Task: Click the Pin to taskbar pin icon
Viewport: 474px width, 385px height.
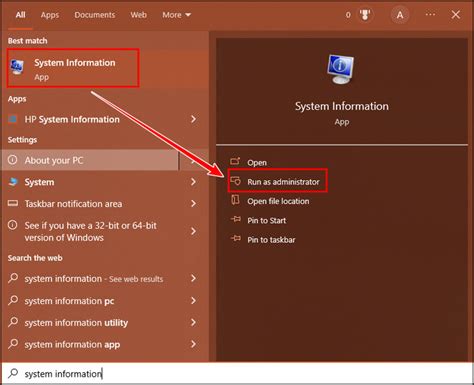Action: pyautogui.click(x=235, y=239)
